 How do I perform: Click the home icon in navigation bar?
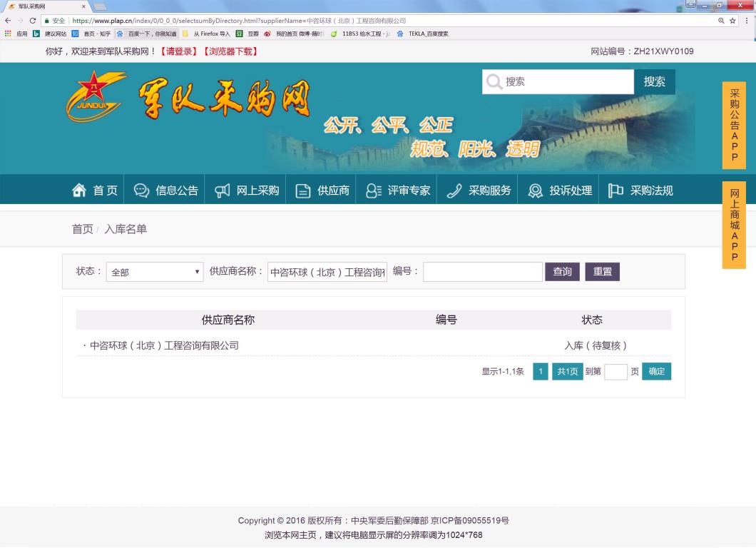(79, 191)
